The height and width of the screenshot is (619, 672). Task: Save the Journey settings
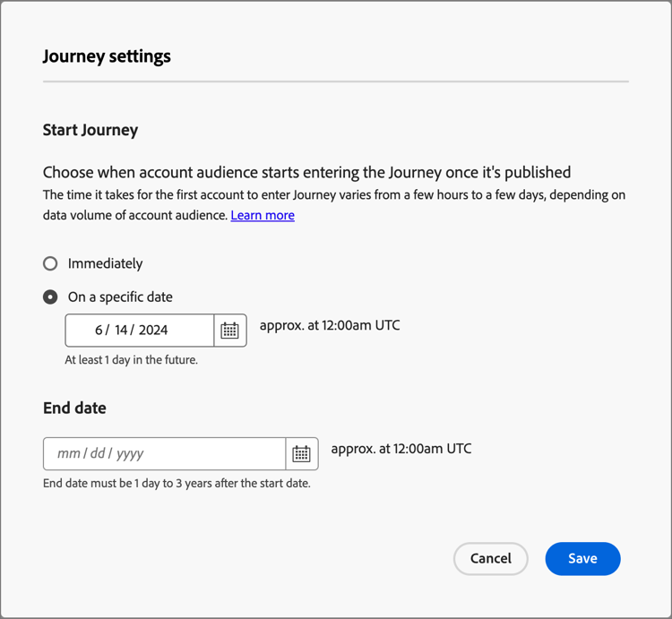coord(582,558)
